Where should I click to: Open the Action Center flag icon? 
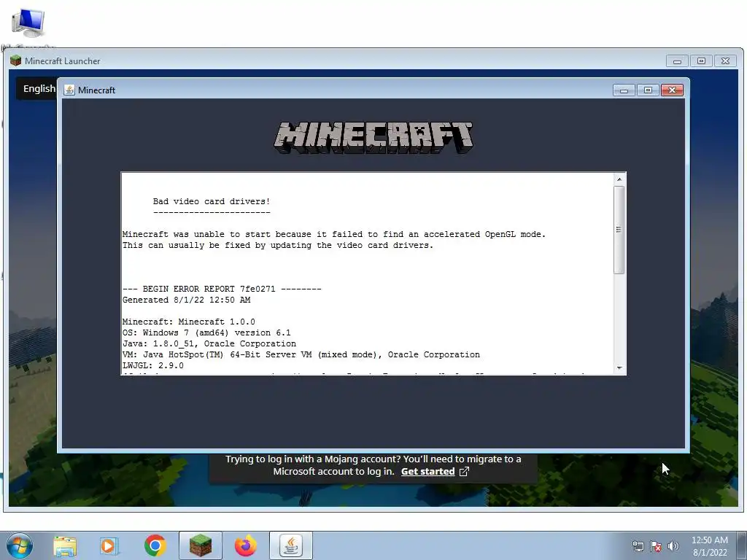point(656,547)
